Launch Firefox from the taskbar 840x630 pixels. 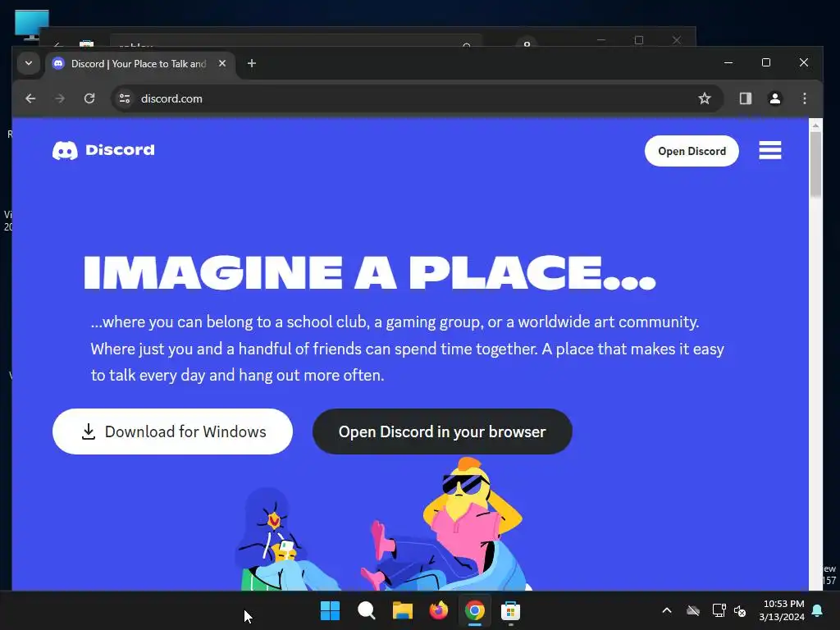pos(438,610)
